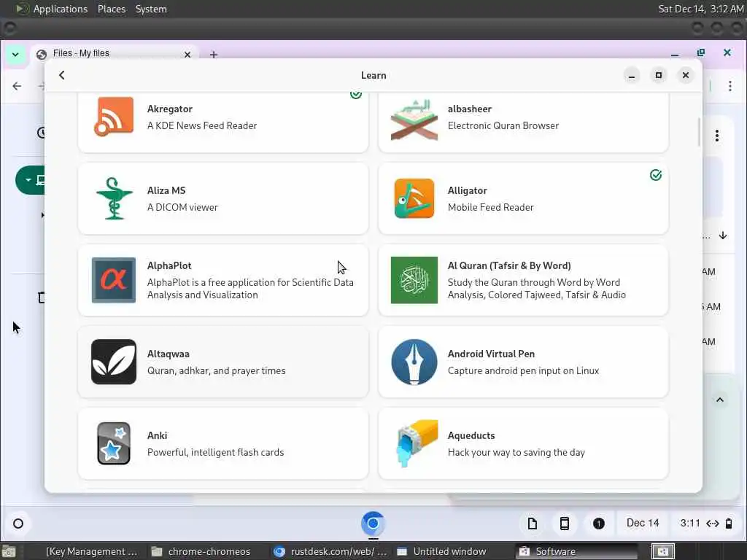
Task: Open the browser three-dot menu
Action: tap(729, 86)
